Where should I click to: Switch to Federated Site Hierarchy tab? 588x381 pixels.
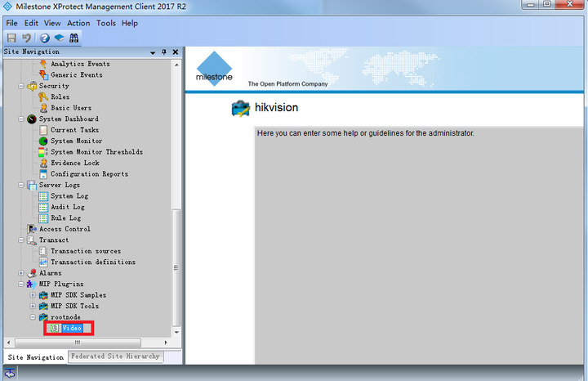pos(115,356)
